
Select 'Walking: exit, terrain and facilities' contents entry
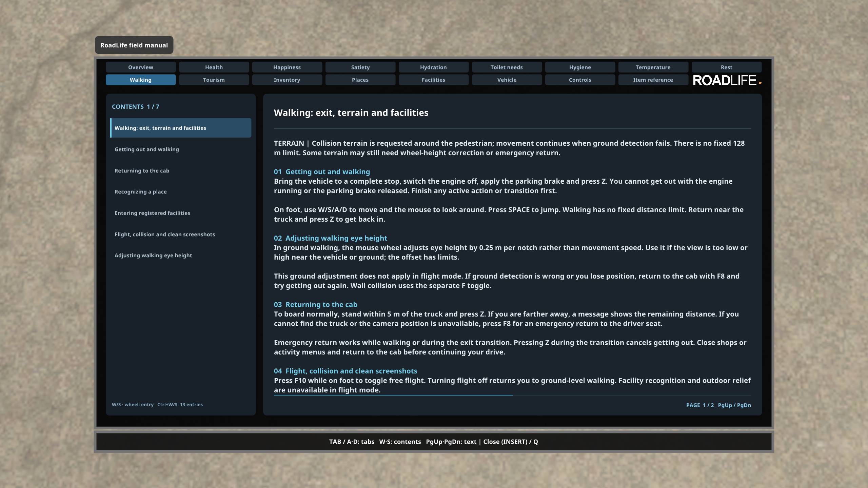pyautogui.click(x=181, y=128)
